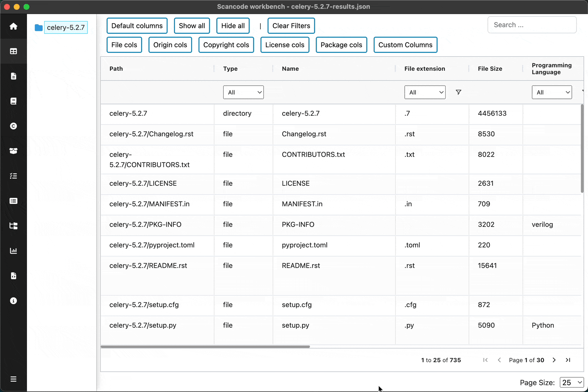Show the License cols group

(285, 45)
